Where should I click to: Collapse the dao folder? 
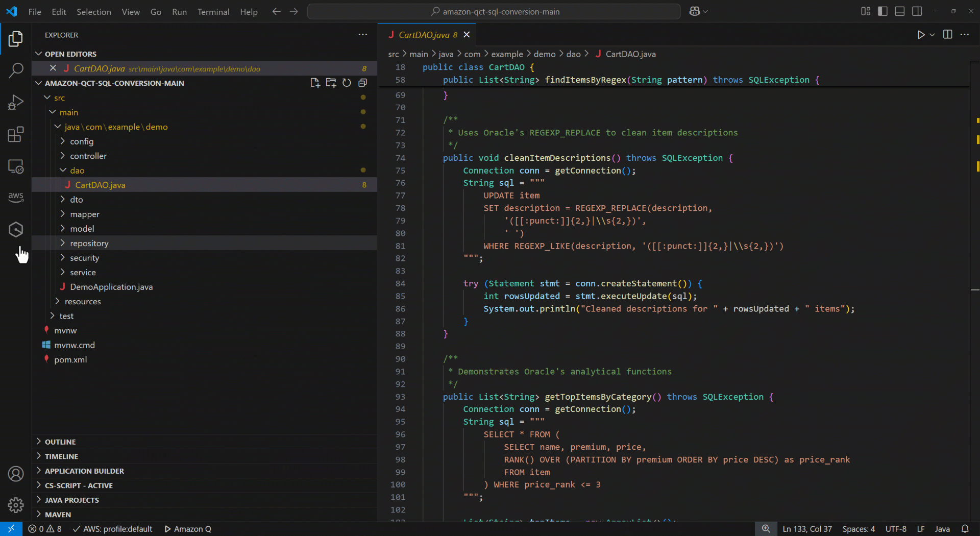click(77, 170)
